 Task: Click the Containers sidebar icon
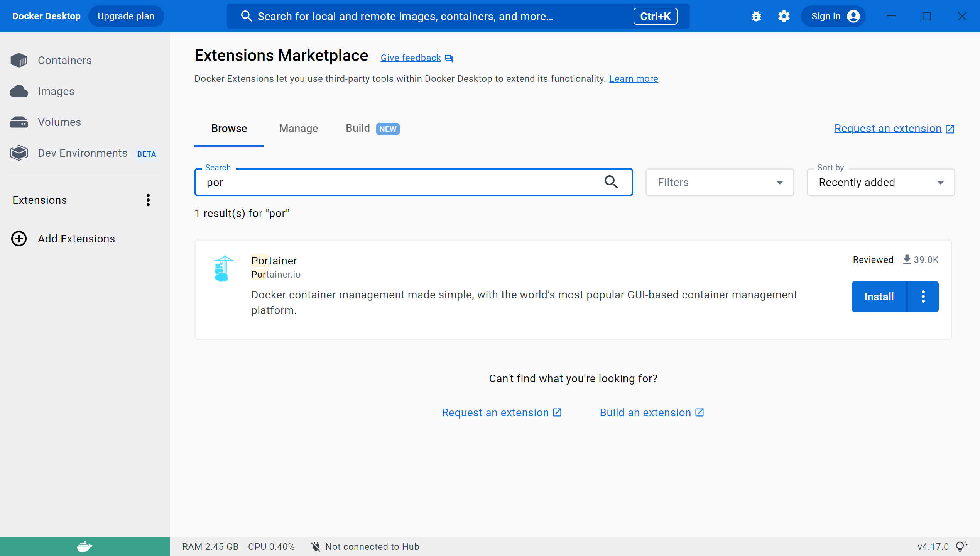(x=19, y=60)
